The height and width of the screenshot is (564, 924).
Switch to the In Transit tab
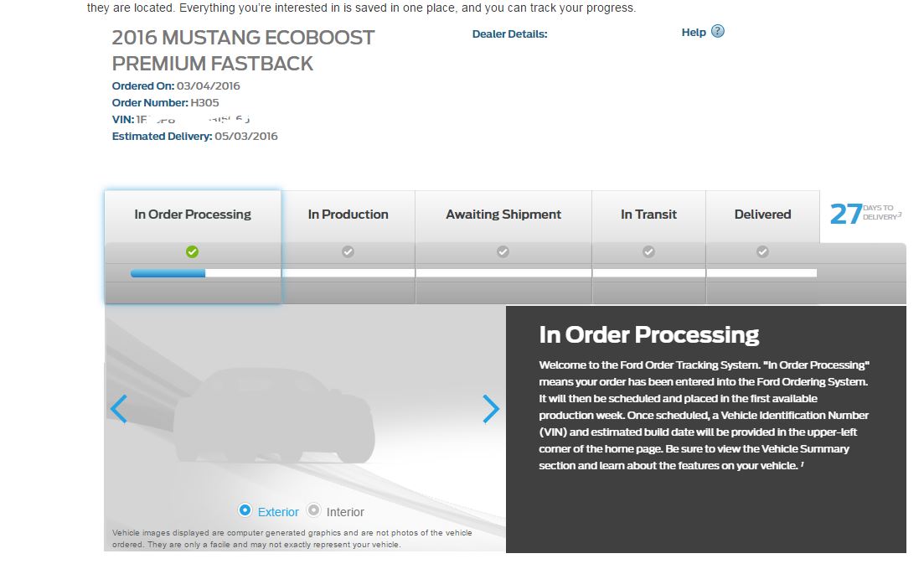(648, 215)
